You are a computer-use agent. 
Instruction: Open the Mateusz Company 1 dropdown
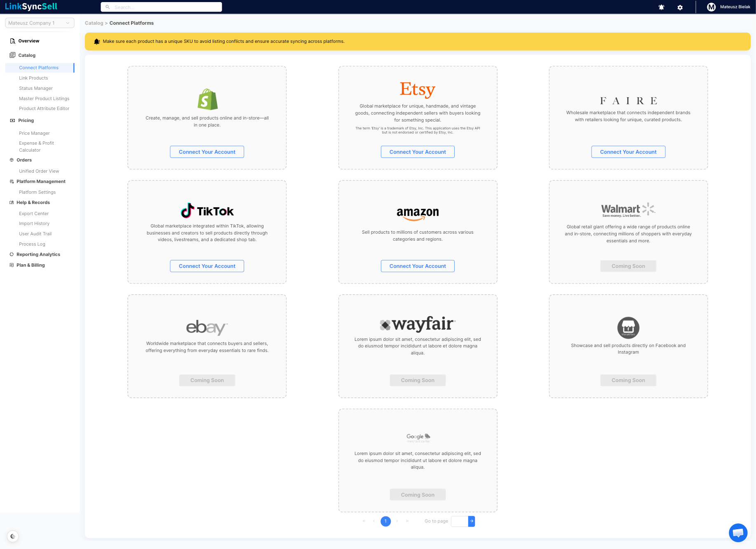40,23
